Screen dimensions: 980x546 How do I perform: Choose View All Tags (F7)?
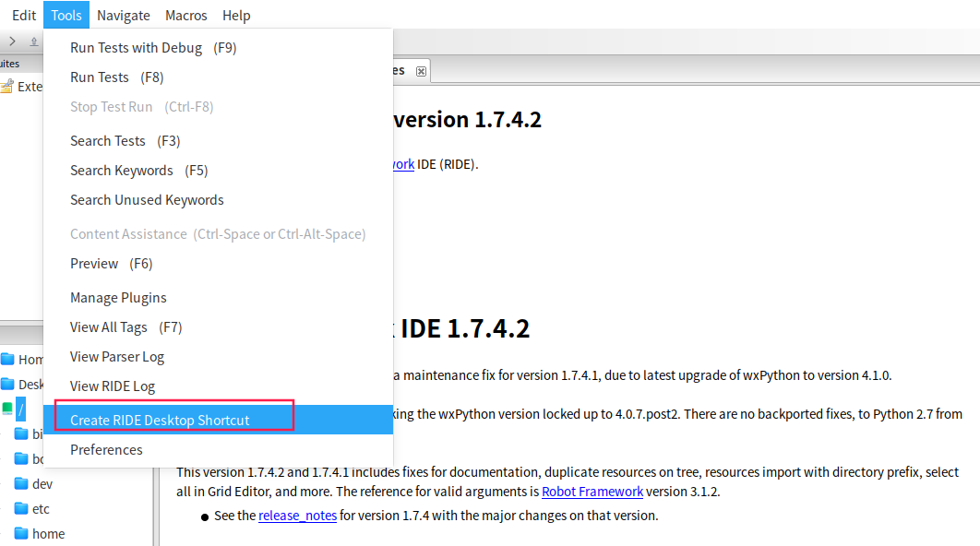point(218,327)
